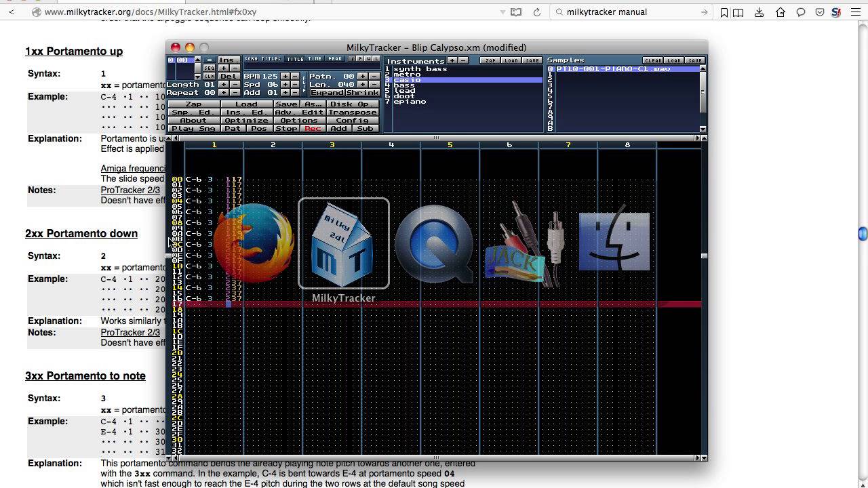Switch display to the TITLE tab
Screen dimensions: 868x488
pyautogui.click(x=295, y=59)
